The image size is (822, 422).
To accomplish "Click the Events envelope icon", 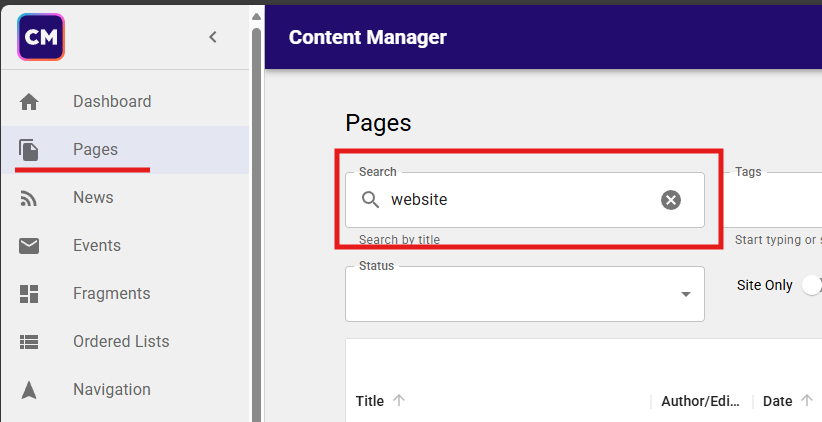I will (x=29, y=246).
